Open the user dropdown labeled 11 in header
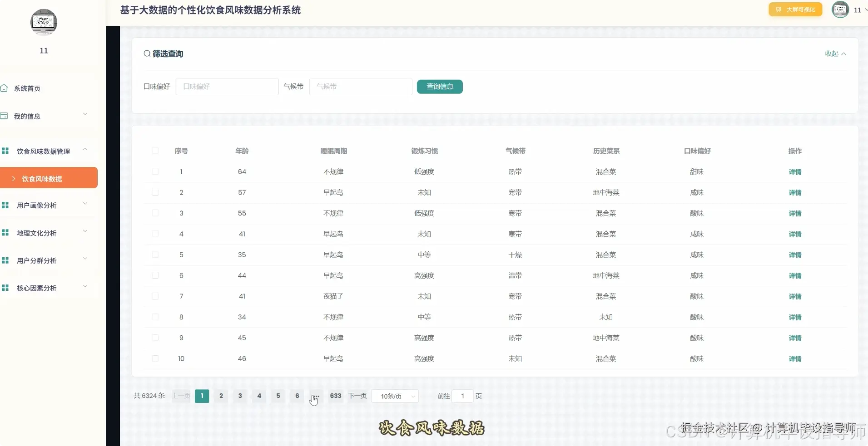This screenshot has width=868, height=446. pyautogui.click(x=858, y=10)
